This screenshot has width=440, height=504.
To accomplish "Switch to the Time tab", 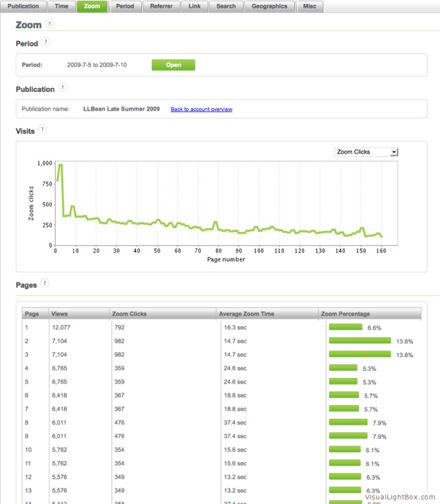I will pos(61,6).
